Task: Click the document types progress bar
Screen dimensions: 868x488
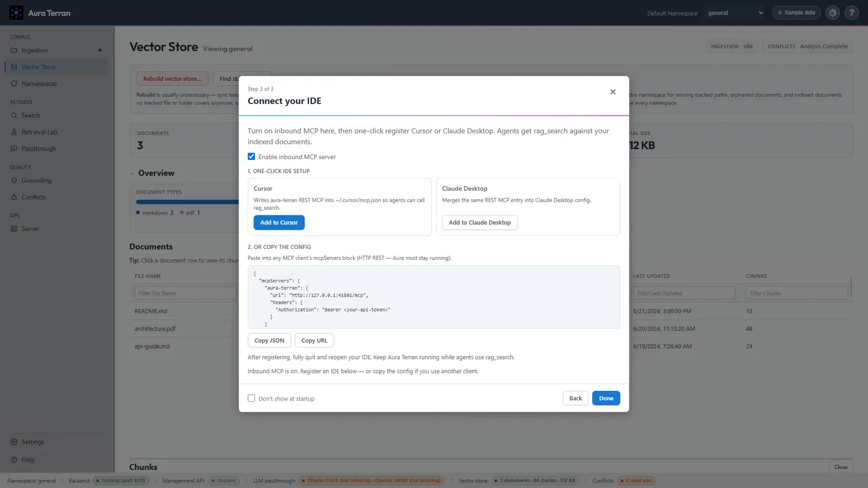Action: click(187, 202)
